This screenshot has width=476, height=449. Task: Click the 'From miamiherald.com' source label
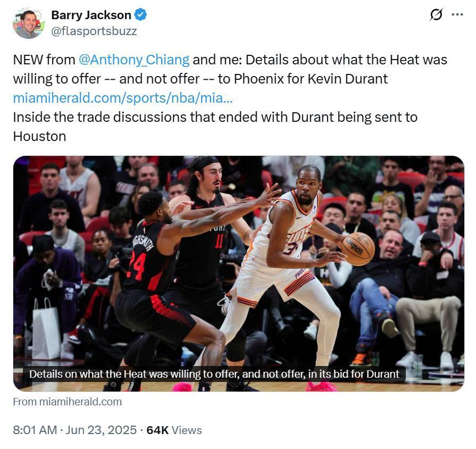[x=68, y=402]
